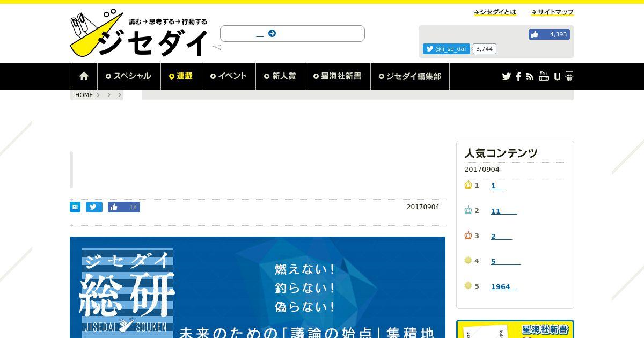Screen dimensions: 644x338
Task: Open the ジセダイとは link
Action: click(495, 12)
